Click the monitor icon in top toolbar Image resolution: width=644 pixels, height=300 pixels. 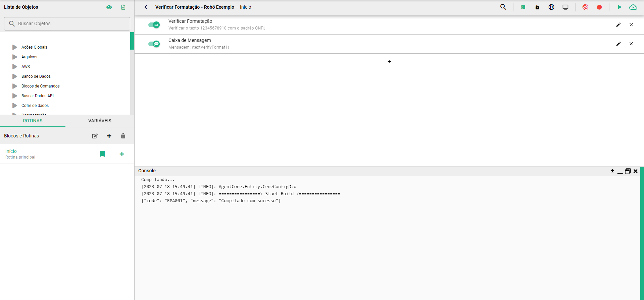(x=565, y=7)
